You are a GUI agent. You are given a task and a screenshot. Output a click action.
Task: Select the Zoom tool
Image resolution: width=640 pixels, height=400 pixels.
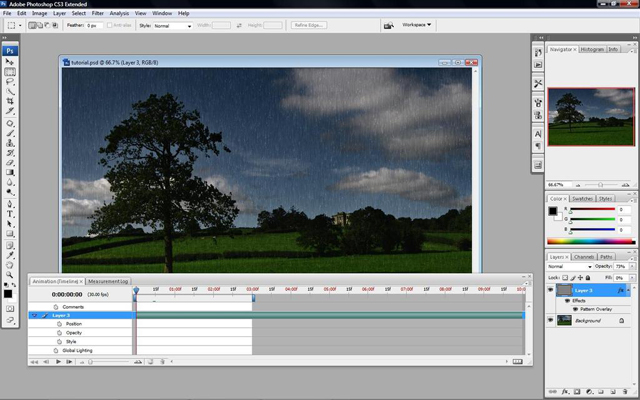[x=10, y=275]
